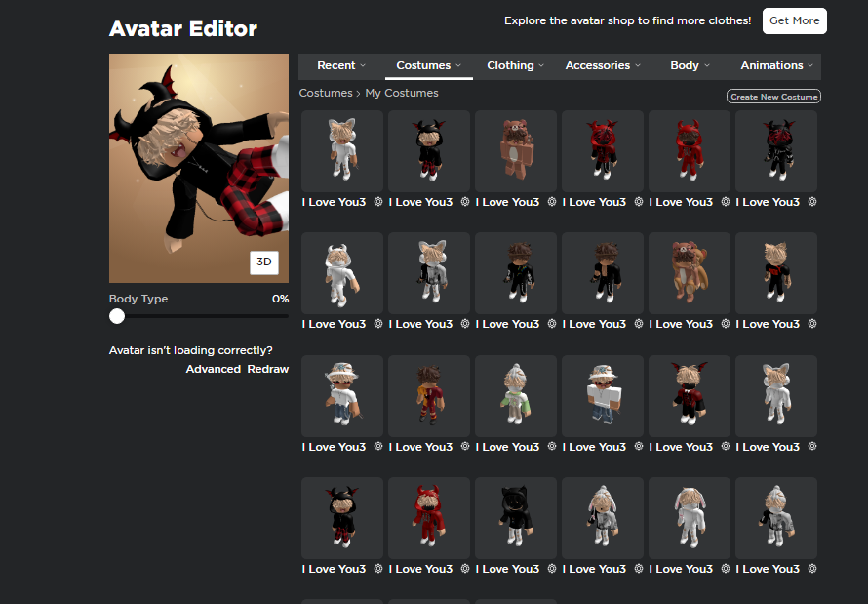Click the "Avatar isn't loading correctly?" text
This screenshot has width=868, height=604.
tap(191, 350)
